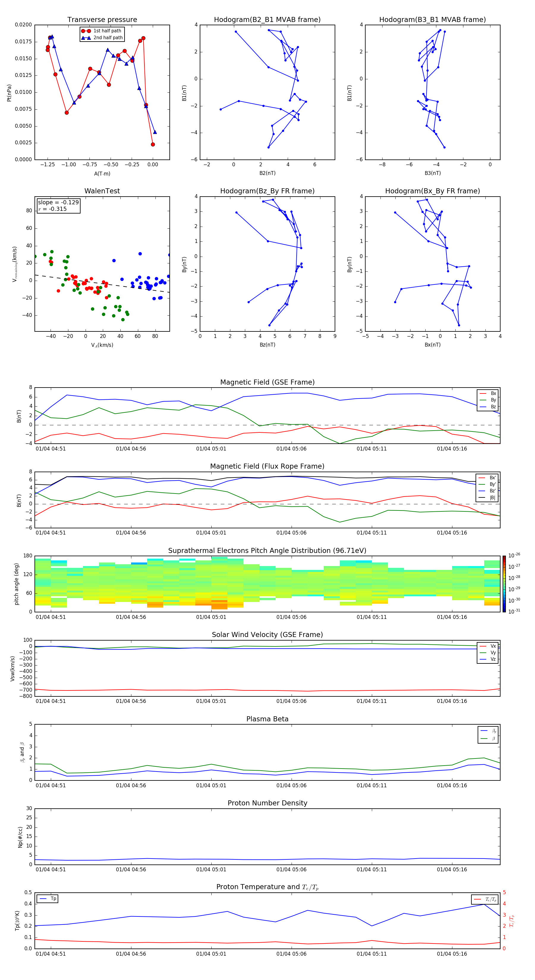Viewport: 535px width, 980px height.
Task: Click the 'Np(#/cc)' y-axis label
Action: pyautogui.click(x=20, y=837)
